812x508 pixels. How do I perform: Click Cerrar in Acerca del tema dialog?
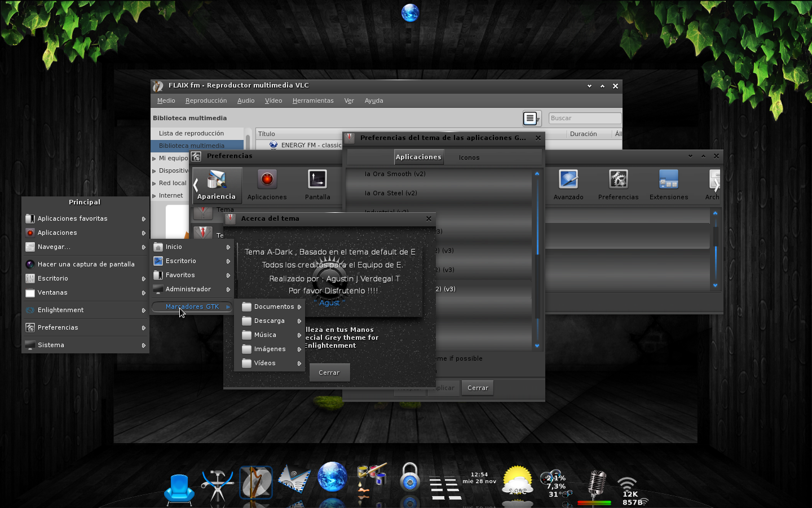coord(329,373)
